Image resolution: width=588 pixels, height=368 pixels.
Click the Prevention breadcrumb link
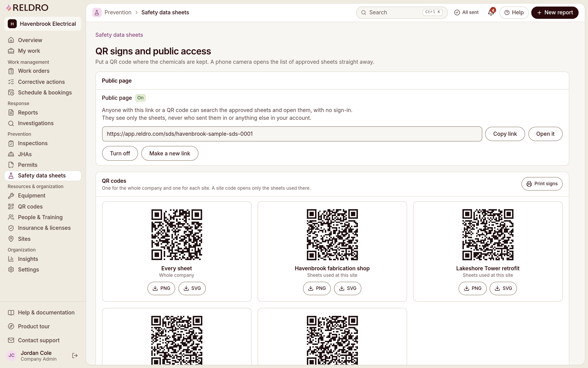[118, 12]
